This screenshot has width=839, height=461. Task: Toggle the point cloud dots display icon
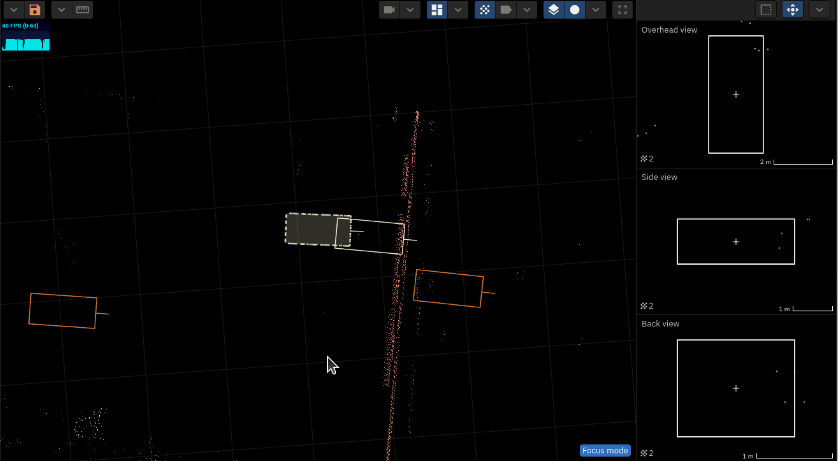485,10
